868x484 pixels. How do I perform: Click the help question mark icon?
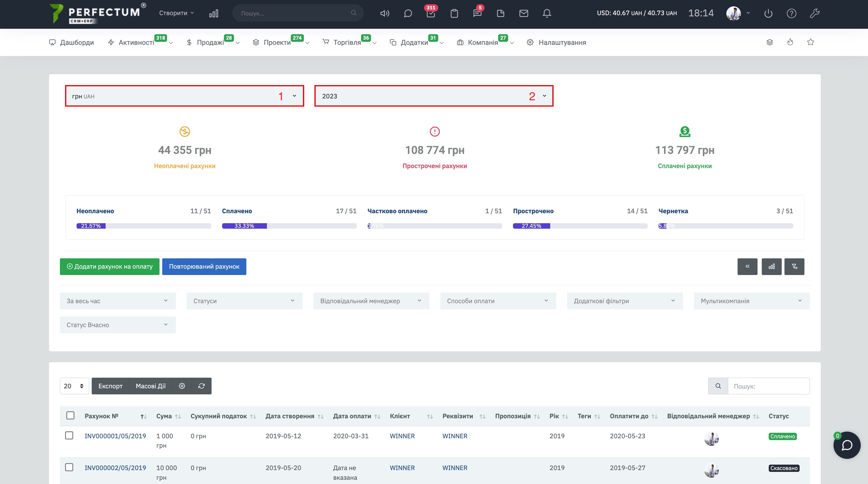[791, 14]
